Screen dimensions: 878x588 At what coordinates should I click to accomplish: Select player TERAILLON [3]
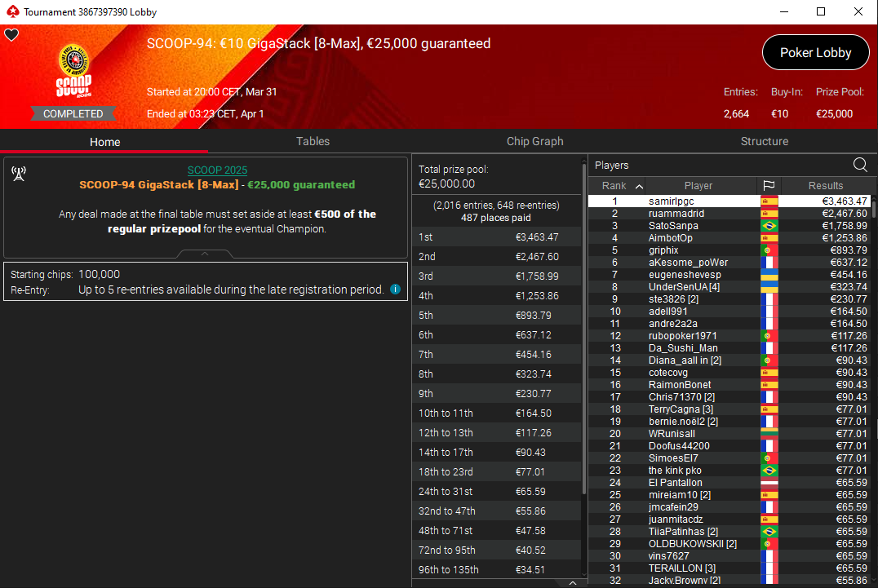point(729,568)
